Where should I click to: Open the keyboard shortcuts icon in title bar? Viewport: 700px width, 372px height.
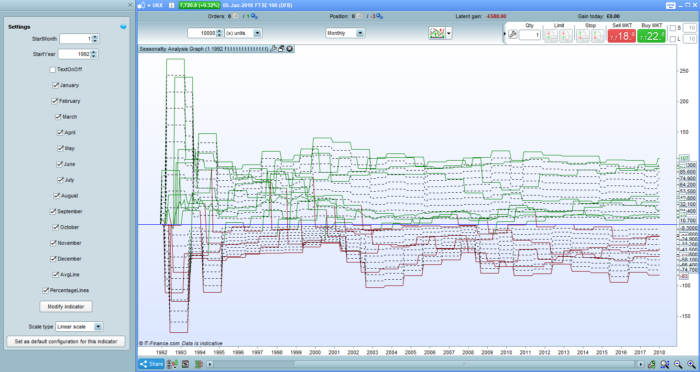coord(671,5)
